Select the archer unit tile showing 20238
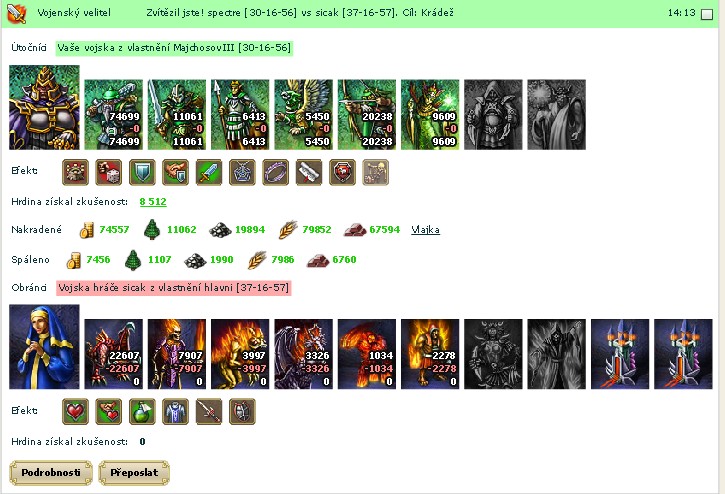This screenshot has height=494, width=725. [x=367, y=115]
